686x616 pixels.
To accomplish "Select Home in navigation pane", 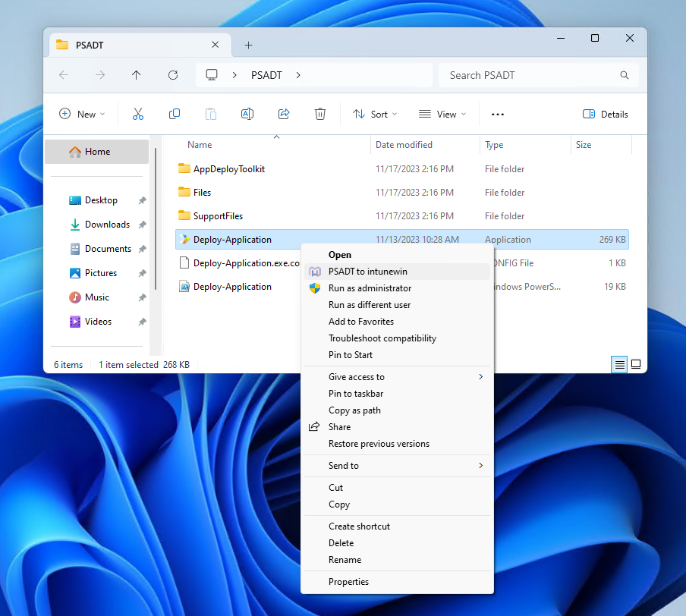I will 96,152.
